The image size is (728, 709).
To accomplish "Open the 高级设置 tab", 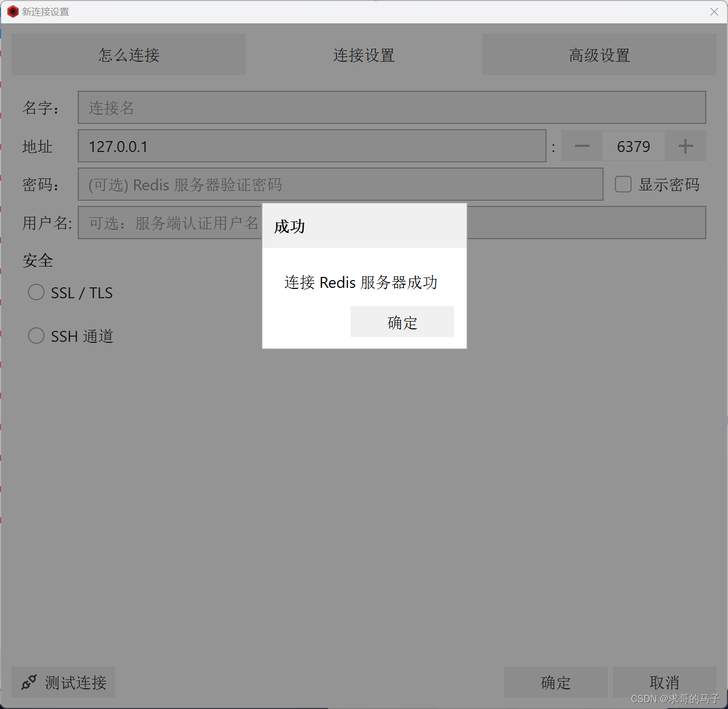I will click(x=599, y=54).
